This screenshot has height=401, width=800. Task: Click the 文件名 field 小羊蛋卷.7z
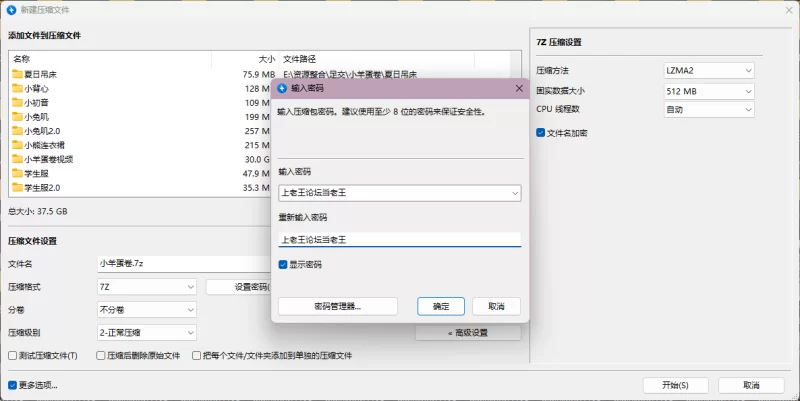click(x=185, y=264)
